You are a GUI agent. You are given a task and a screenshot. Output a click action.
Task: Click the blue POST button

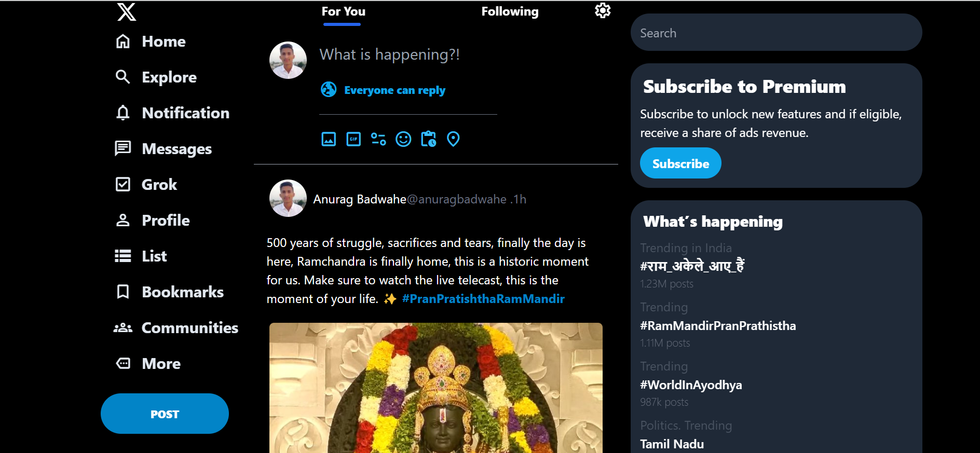[165, 414]
